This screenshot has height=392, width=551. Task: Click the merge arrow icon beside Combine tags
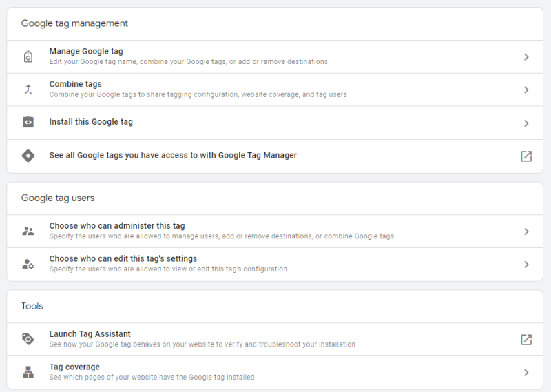coord(28,90)
